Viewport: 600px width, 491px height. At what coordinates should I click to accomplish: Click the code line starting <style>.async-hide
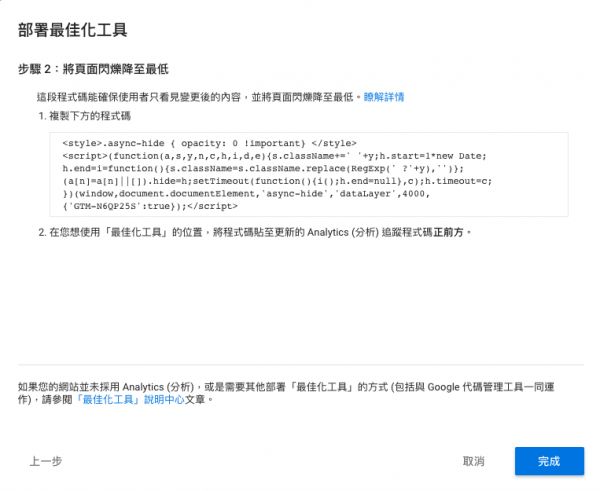(x=209, y=144)
